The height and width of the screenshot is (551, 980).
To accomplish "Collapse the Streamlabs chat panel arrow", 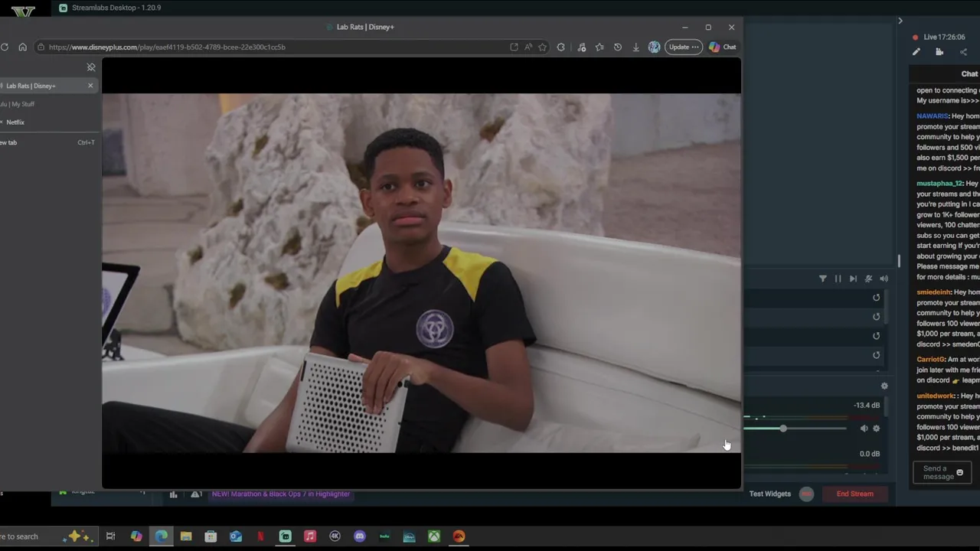I will (900, 21).
